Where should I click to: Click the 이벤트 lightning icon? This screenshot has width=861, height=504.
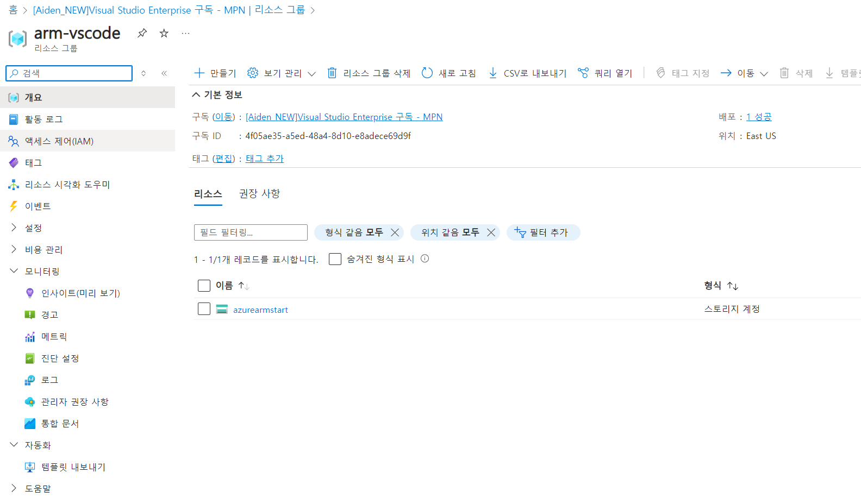click(14, 206)
